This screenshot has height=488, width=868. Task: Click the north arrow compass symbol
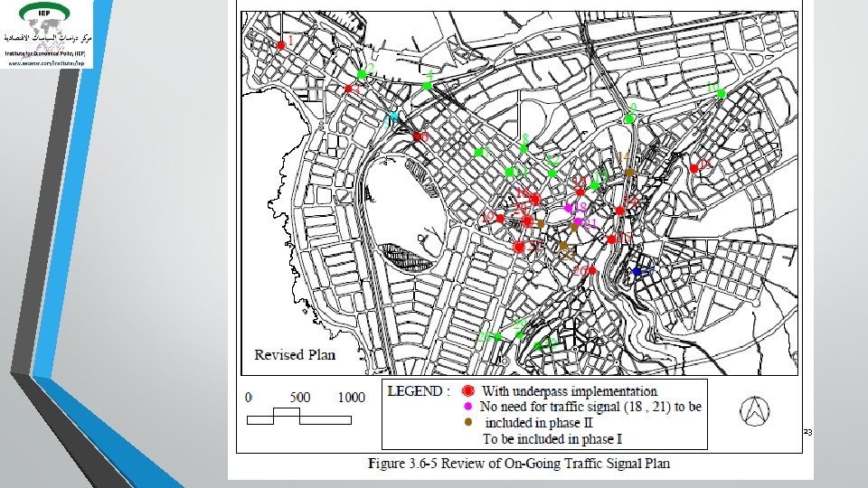point(754,411)
